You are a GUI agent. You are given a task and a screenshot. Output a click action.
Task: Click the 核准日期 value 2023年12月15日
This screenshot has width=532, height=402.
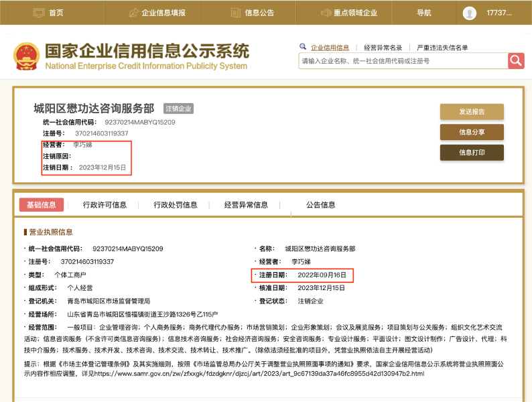(x=322, y=288)
